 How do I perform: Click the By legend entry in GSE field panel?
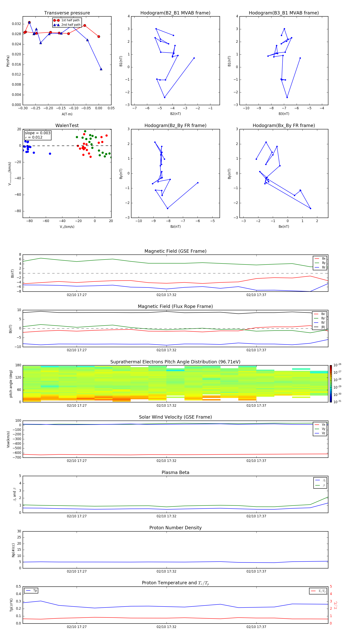click(320, 263)
